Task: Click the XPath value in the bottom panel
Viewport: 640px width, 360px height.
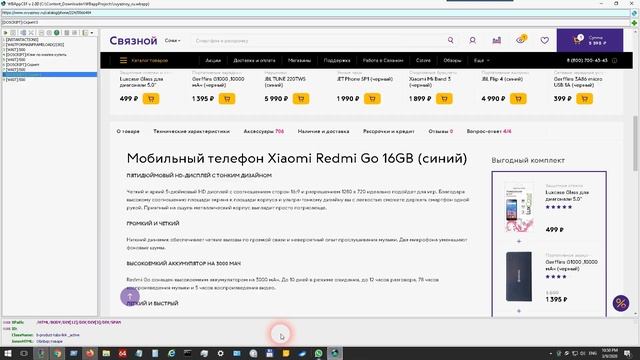Action: tap(79, 322)
